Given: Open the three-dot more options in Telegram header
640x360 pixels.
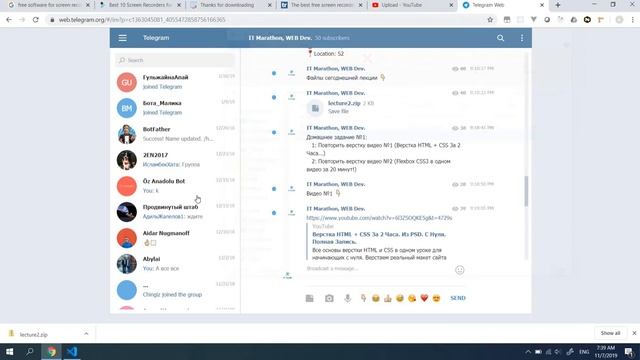Looking at the screenshot, I should click(522, 38).
